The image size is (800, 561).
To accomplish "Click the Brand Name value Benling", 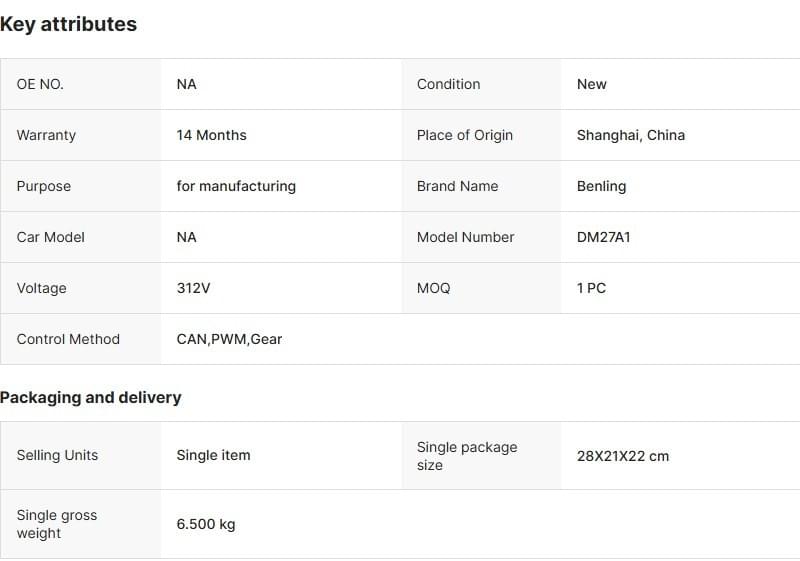I will (601, 186).
